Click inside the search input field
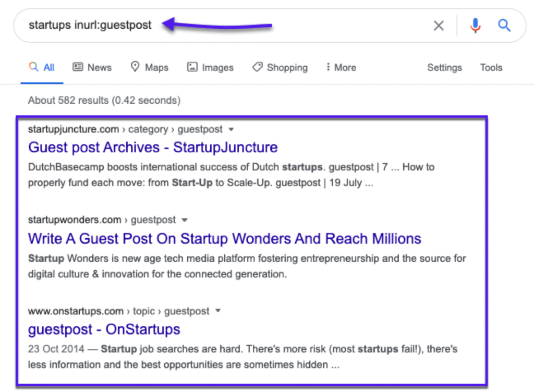This screenshot has width=534, height=392. pos(104,24)
